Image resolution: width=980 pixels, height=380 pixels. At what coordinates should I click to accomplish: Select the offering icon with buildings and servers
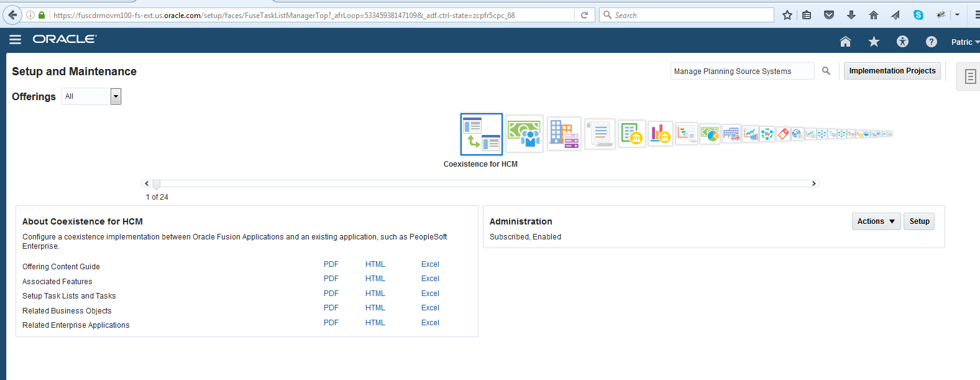coord(564,134)
